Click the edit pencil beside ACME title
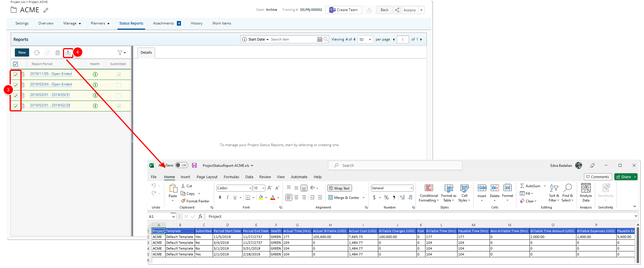The image size is (644, 268). tap(46, 10)
